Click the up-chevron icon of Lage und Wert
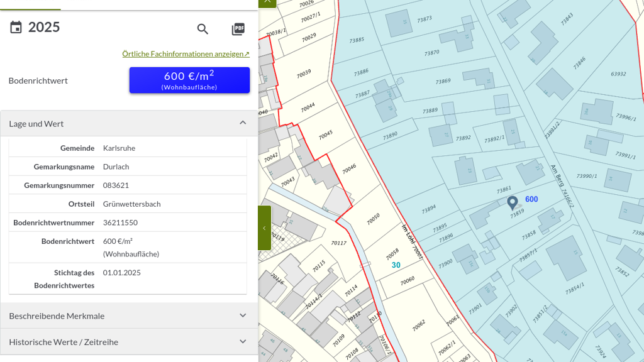Viewport: 644px width, 362px height. (x=243, y=123)
